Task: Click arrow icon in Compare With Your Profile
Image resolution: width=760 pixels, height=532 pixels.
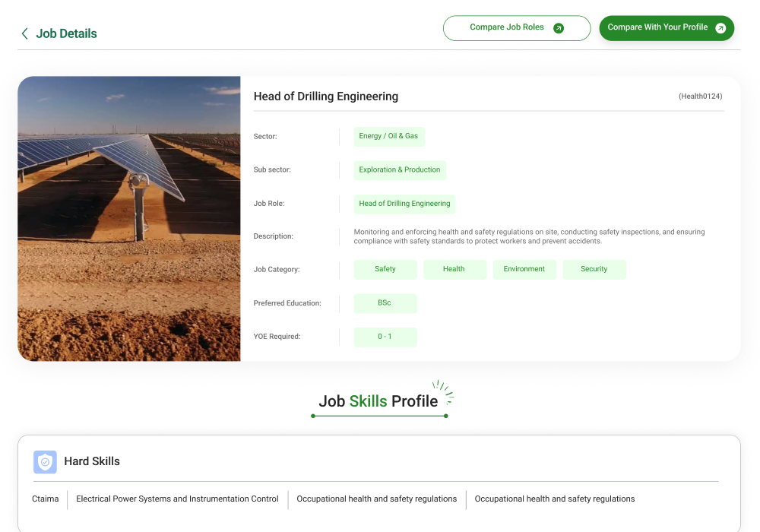Action: pos(720,28)
